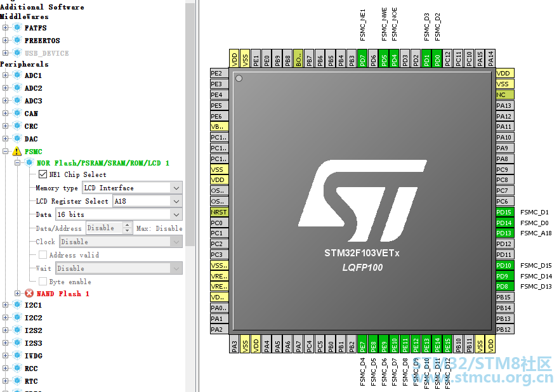Image resolution: width=559 pixels, height=392 pixels.
Task: Select the BOOT0 pin on top row
Action: pos(298,58)
